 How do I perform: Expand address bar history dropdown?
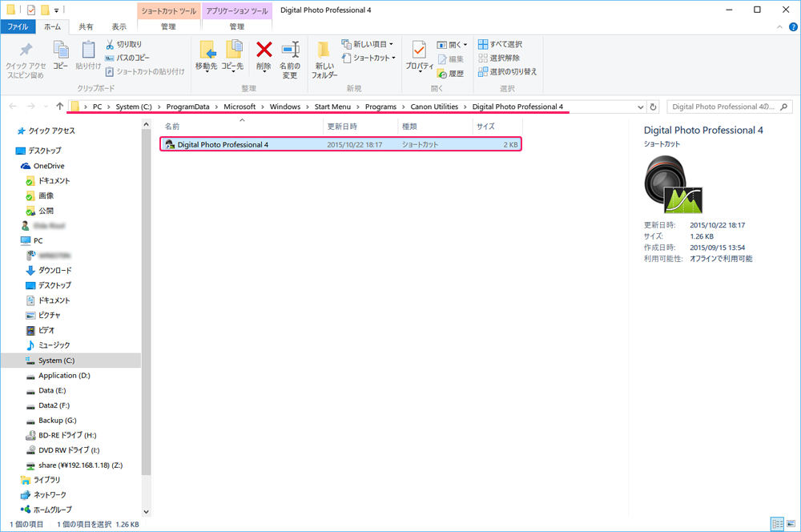coord(641,107)
